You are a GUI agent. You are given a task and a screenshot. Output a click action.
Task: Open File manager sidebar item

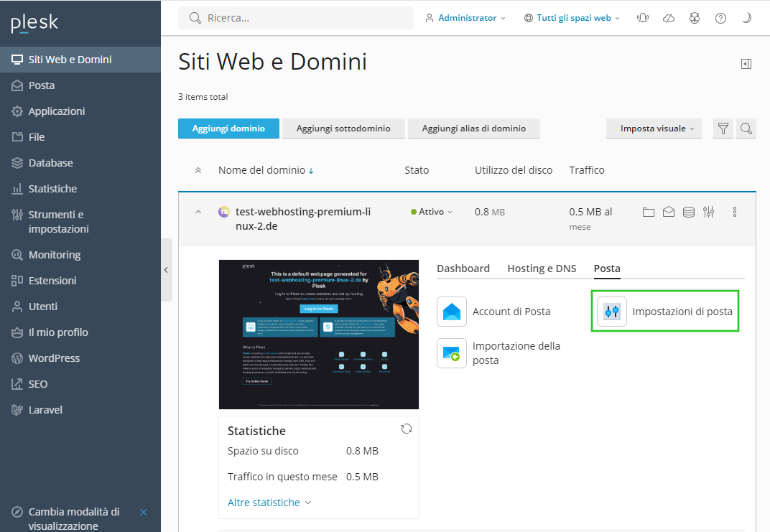[x=80, y=137]
